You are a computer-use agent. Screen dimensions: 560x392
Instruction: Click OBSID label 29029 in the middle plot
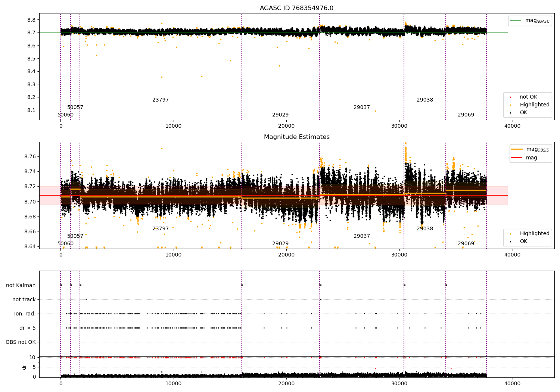click(280, 244)
